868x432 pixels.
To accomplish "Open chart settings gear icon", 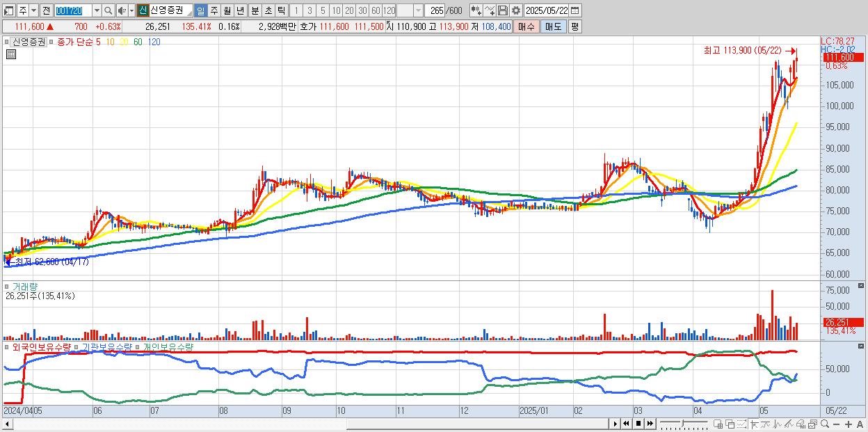I will (515, 10).
